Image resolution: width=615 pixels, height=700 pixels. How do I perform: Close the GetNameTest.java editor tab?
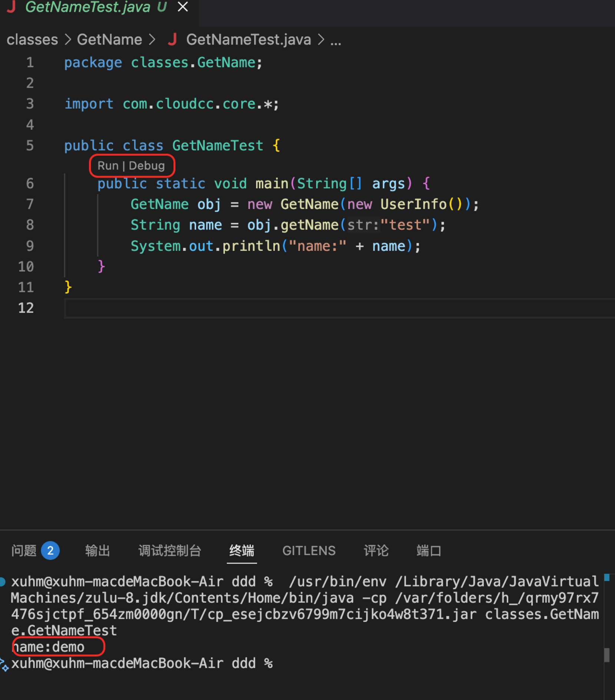point(183,7)
